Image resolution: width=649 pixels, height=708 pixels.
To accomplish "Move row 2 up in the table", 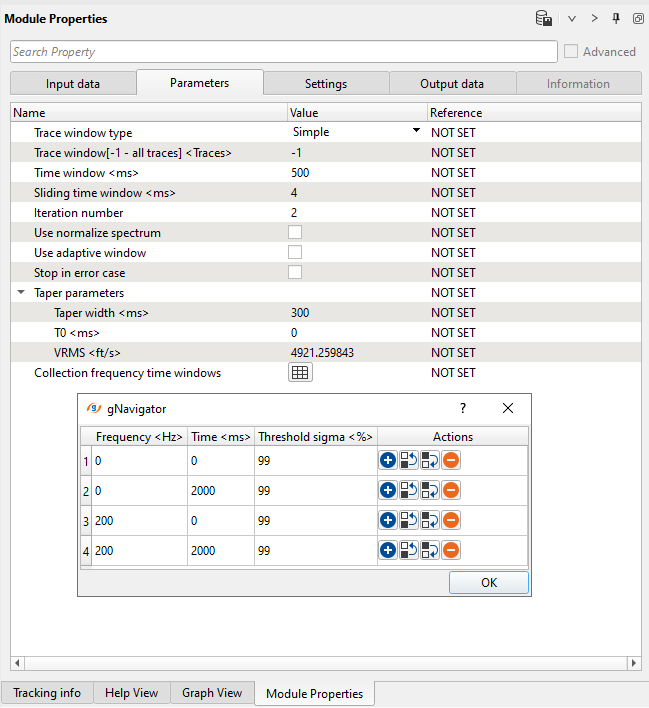I will tap(409, 491).
